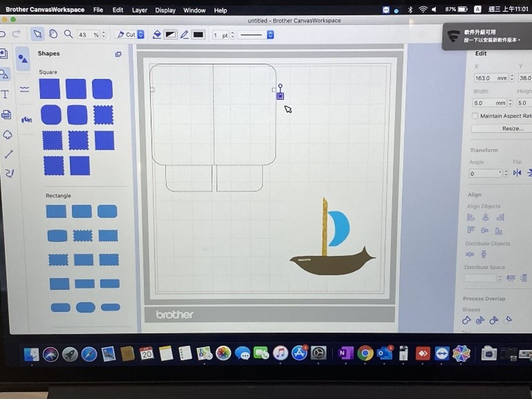
Task: Flip the object horizontally
Action: click(517, 173)
